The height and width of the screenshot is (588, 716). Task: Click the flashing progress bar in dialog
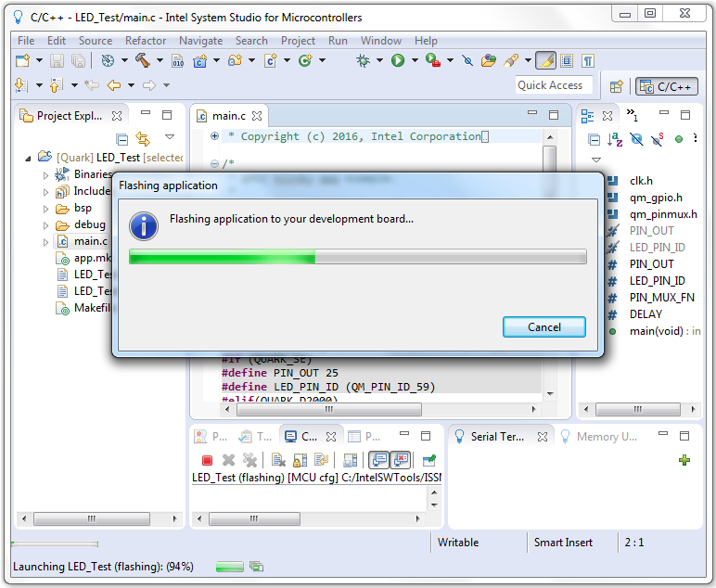358,257
